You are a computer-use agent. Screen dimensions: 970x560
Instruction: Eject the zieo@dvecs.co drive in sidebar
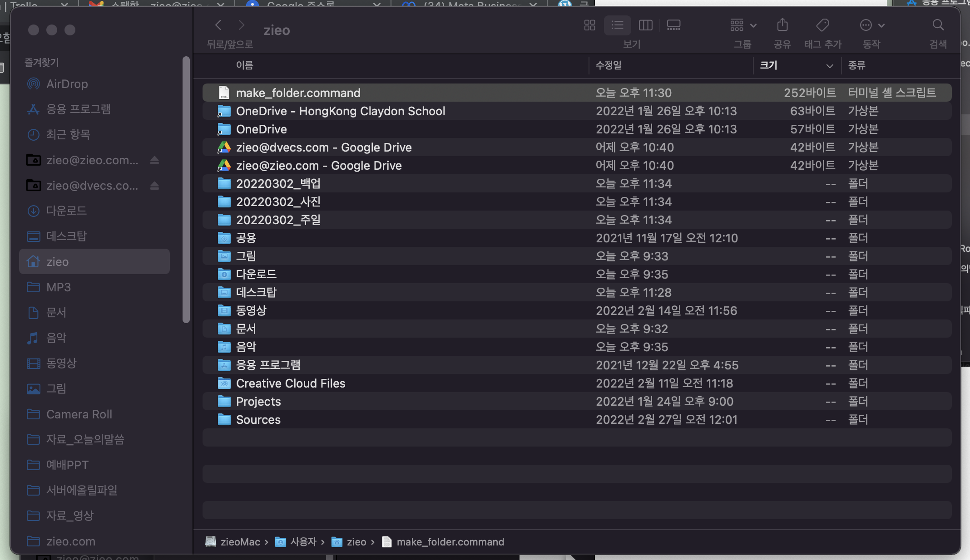[x=154, y=186]
